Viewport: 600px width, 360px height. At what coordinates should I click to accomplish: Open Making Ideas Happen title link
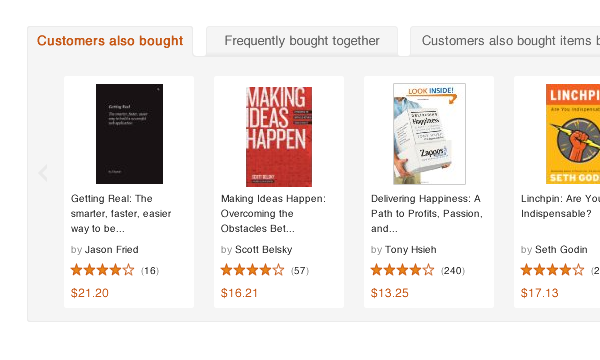pos(273,213)
